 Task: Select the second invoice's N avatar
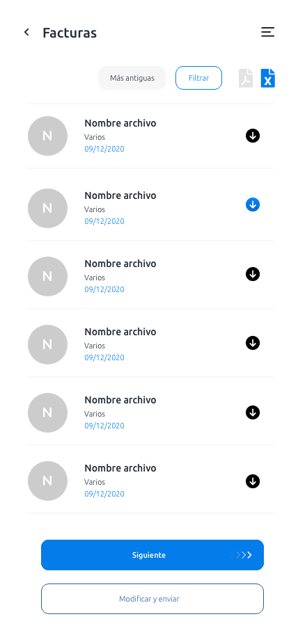[x=47, y=208]
